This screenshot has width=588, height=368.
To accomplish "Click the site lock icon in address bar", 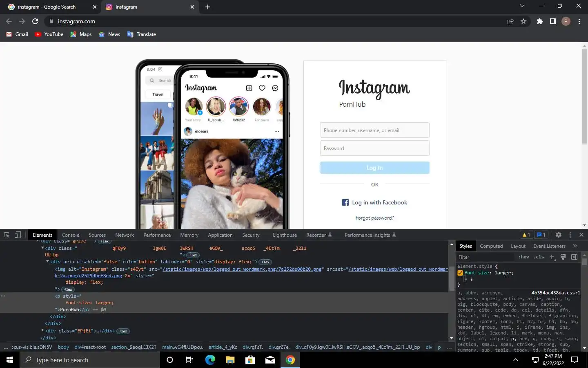I will (51, 21).
